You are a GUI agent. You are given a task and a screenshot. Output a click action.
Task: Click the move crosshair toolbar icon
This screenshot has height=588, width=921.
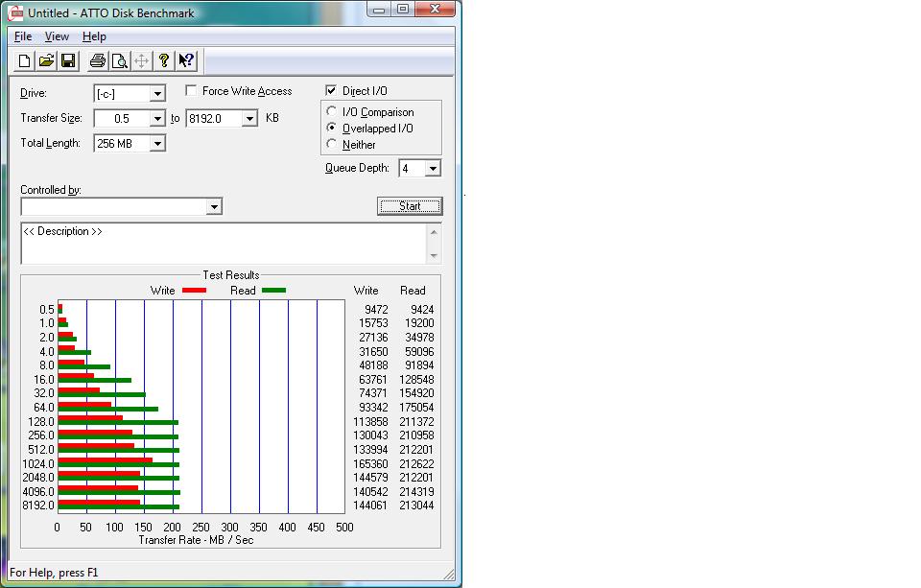click(142, 60)
